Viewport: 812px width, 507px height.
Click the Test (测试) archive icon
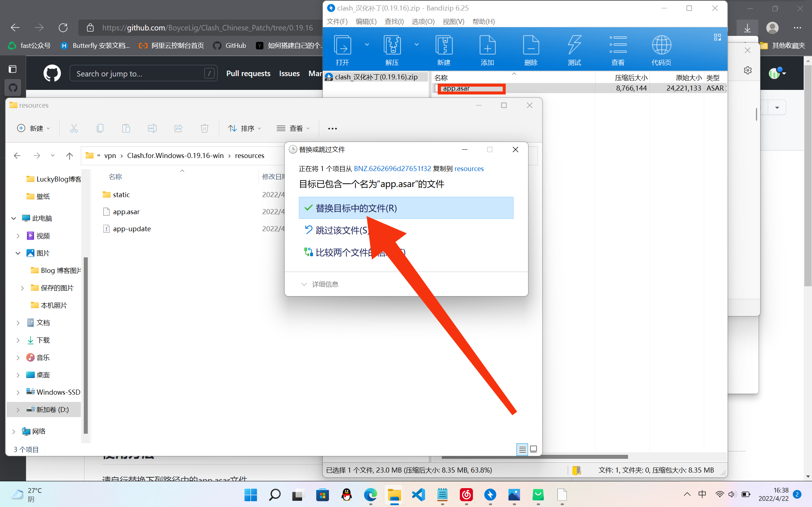point(574,45)
